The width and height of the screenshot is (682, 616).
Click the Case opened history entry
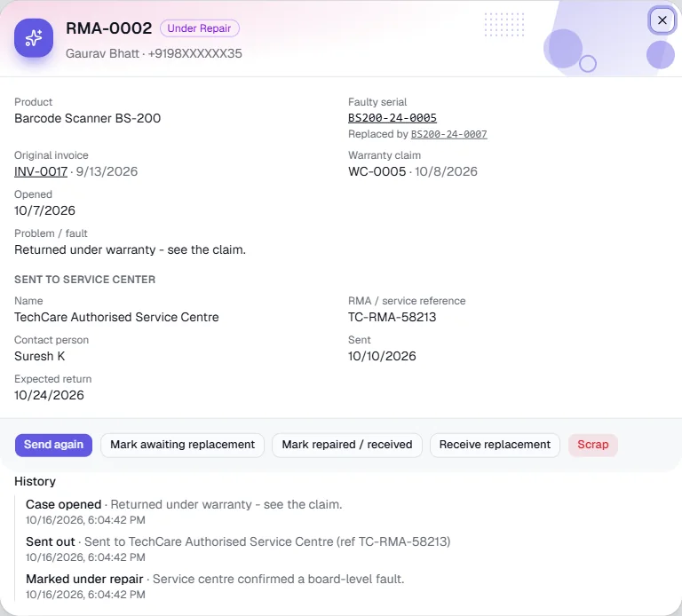(x=184, y=511)
